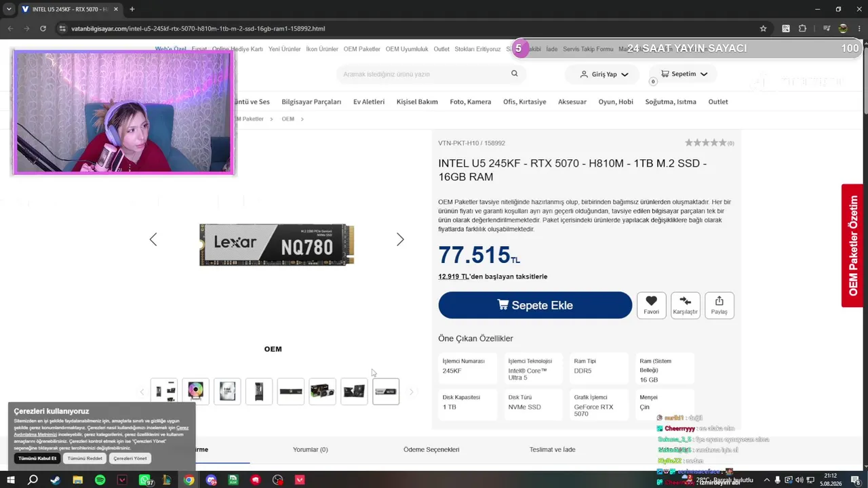
Task: Open the Yeni Ürünler top link
Action: pos(285,49)
